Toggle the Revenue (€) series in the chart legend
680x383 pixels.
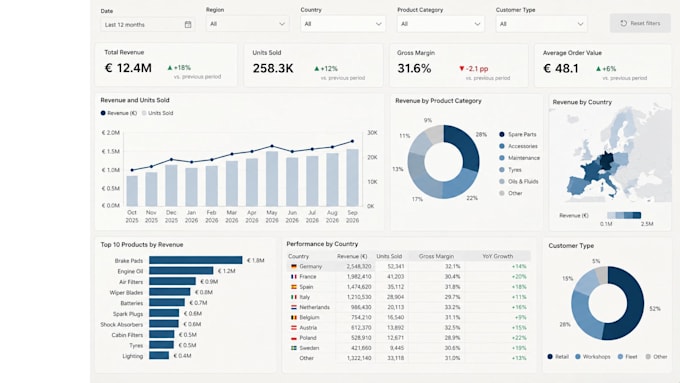pyautogui.click(x=118, y=113)
